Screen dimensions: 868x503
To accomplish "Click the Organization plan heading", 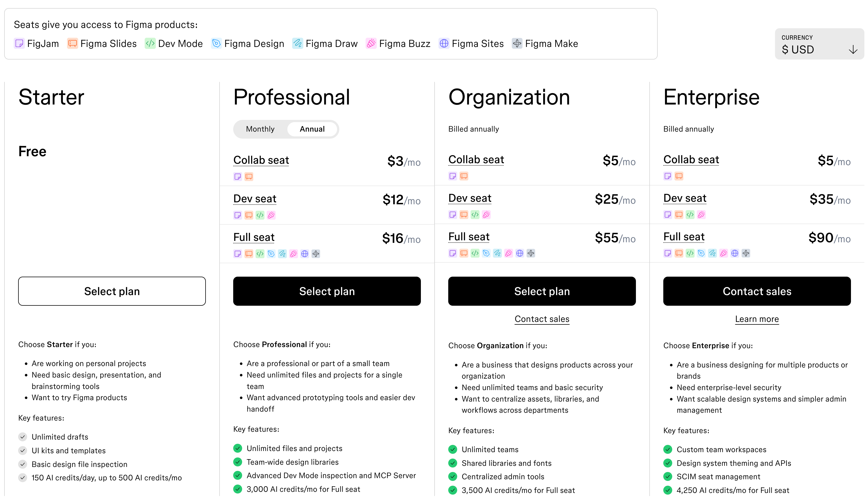I will pos(509,98).
